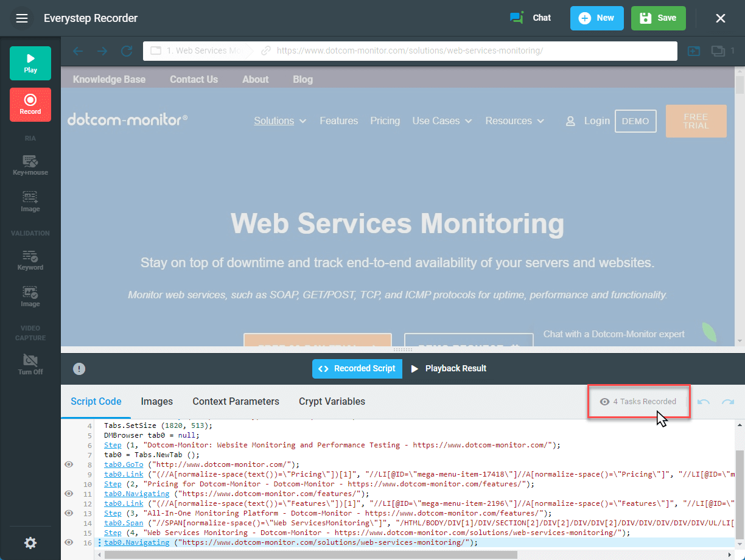Open the Crypt Variables tab
Image resolution: width=745 pixels, height=560 pixels.
point(332,401)
